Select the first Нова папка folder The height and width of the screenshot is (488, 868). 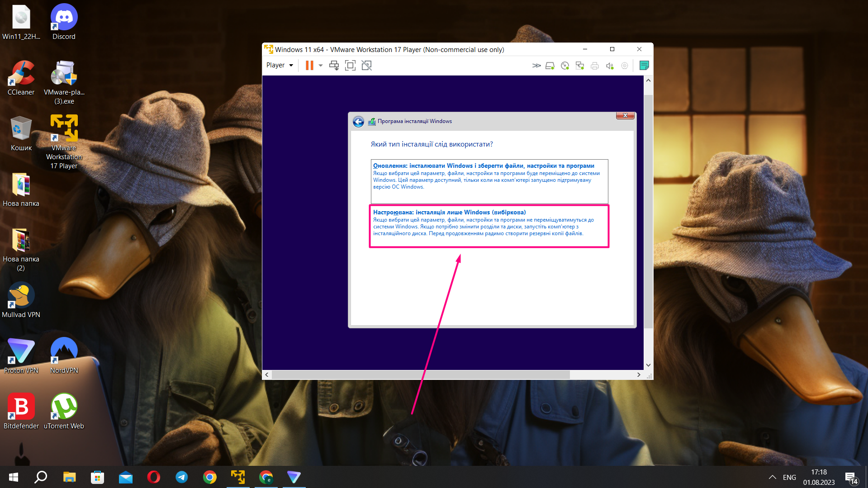pos(21,189)
